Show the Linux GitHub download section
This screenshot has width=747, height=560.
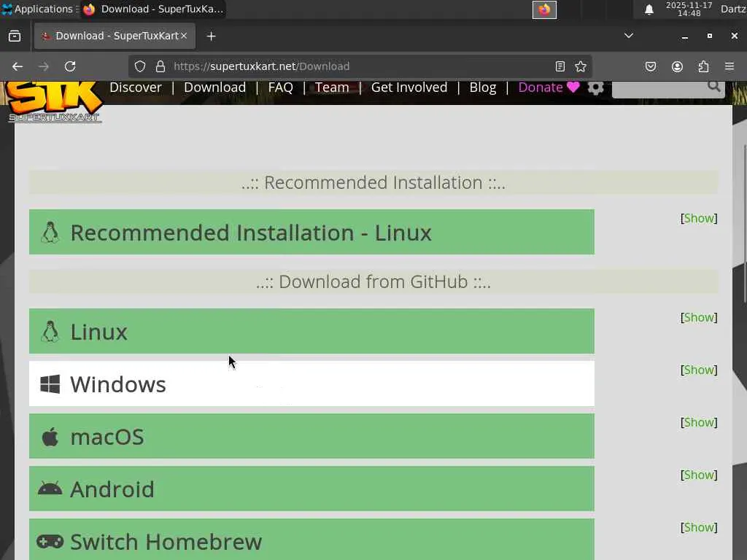[x=699, y=318]
